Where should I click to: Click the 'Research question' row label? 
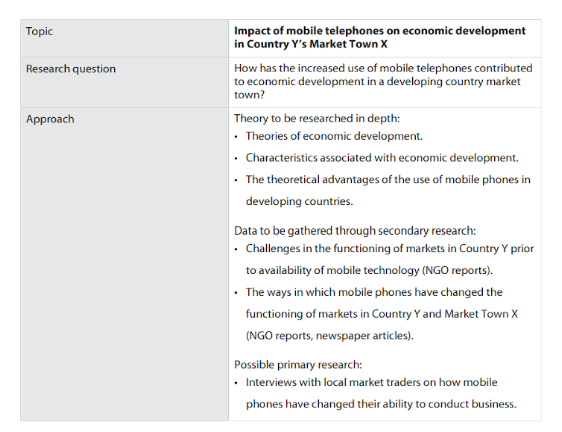pos(71,69)
